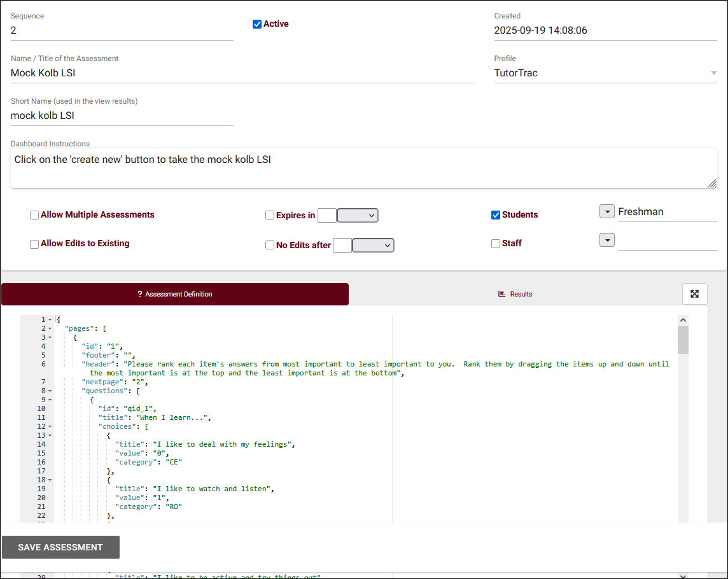Image resolution: width=728 pixels, height=579 pixels.
Task: Select the Assessment Definition tab
Action: coord(175,294)
